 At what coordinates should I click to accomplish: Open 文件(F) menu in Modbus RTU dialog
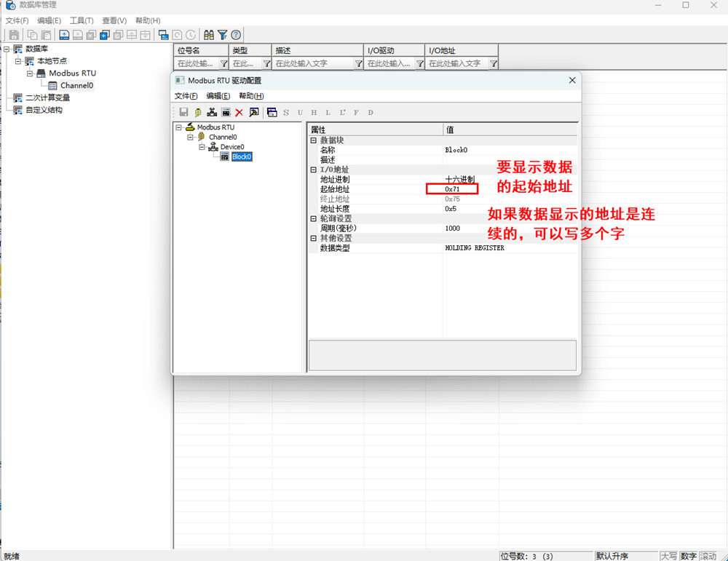186,96
